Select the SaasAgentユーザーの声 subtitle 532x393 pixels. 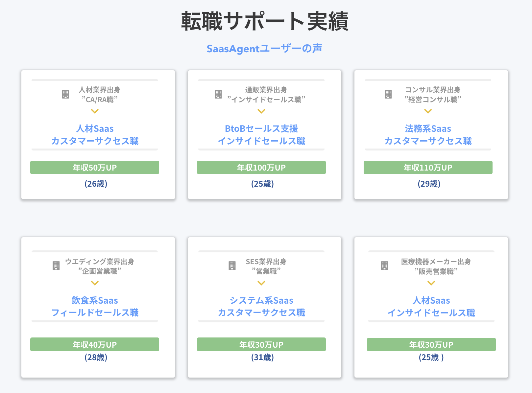click(264, 49)
